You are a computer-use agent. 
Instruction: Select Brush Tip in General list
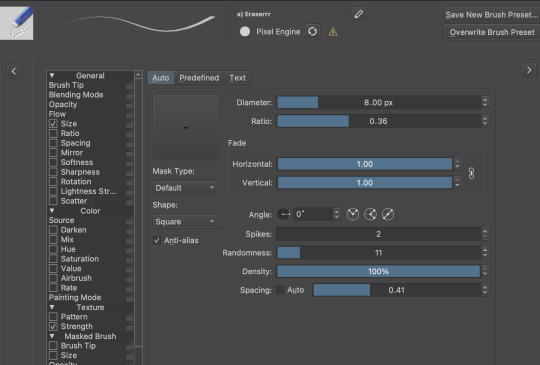coord(66,85)
